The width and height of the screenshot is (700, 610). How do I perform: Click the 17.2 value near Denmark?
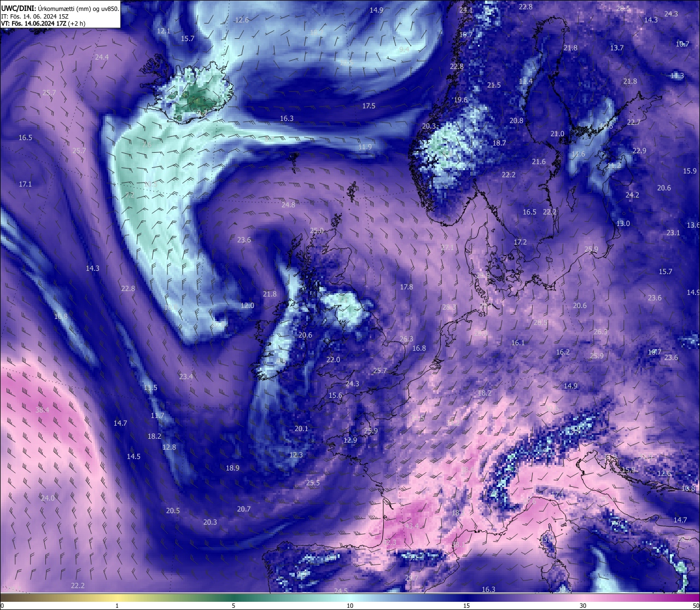[x=520, y=242]
